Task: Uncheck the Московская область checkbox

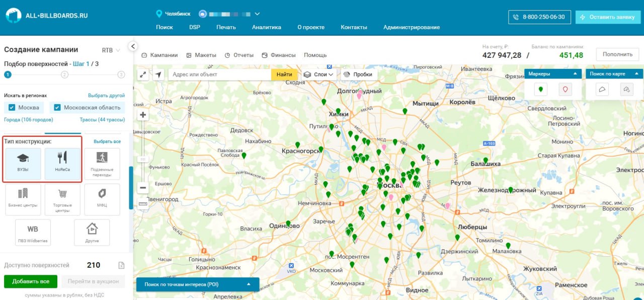Action: [x=57, y=107]
